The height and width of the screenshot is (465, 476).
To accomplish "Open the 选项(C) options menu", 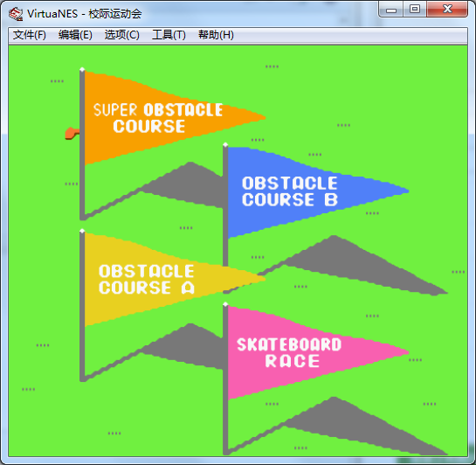I will 121,35.
